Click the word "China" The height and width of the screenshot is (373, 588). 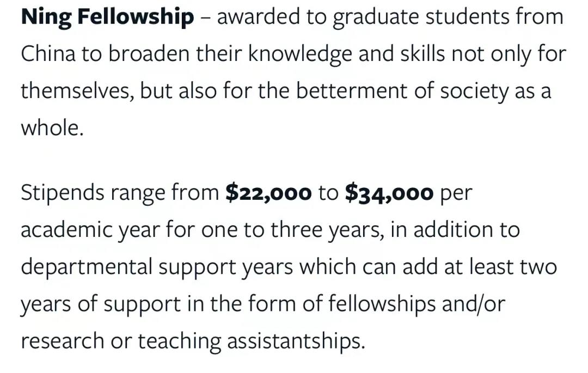pos(47,54)
